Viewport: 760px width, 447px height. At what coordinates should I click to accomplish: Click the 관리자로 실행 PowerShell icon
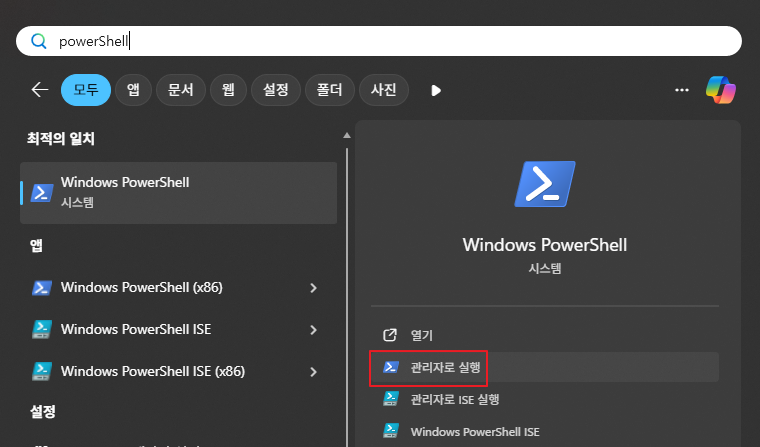391,367
